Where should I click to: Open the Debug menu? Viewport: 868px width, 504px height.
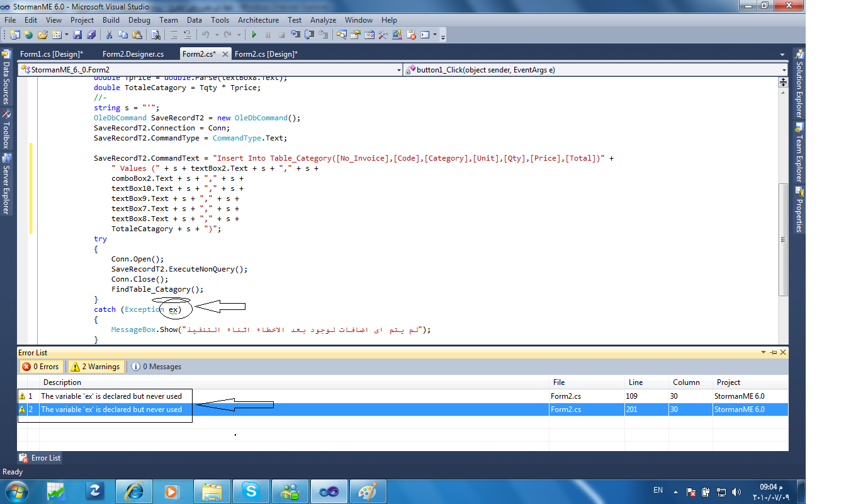tap(139, 20)
